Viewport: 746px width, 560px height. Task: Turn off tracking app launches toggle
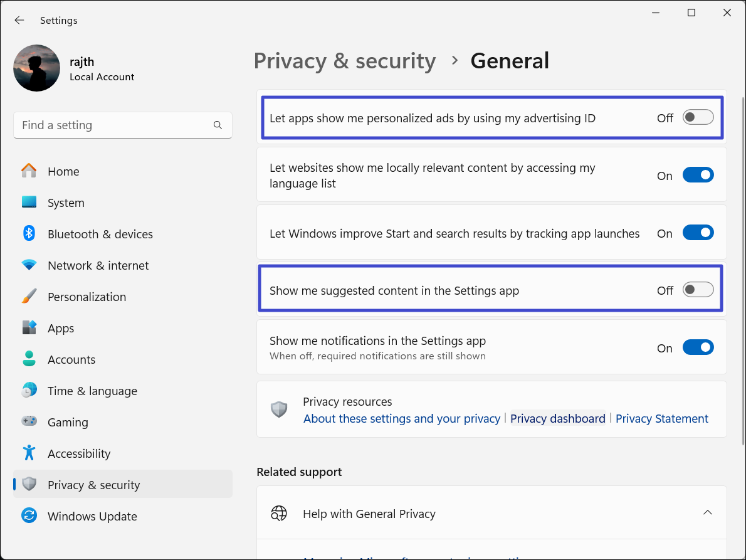[x=698, y=233]
